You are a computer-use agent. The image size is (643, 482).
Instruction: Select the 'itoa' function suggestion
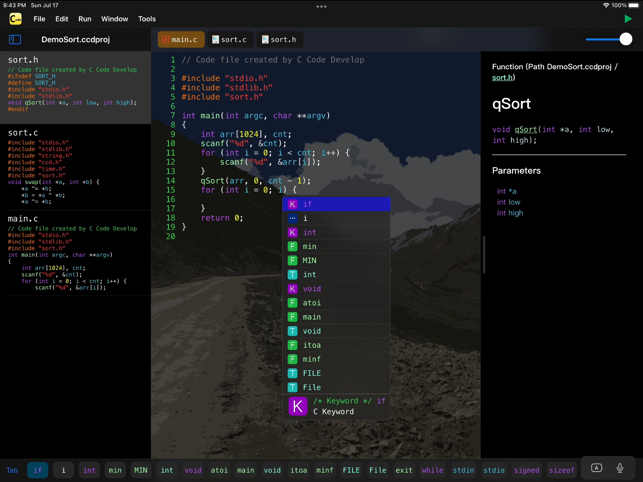336,345
